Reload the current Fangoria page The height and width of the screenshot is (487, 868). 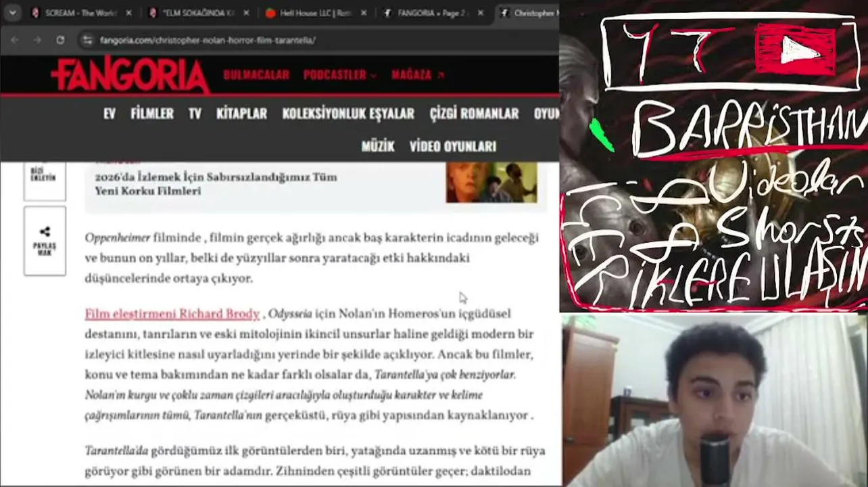[60, 40]
